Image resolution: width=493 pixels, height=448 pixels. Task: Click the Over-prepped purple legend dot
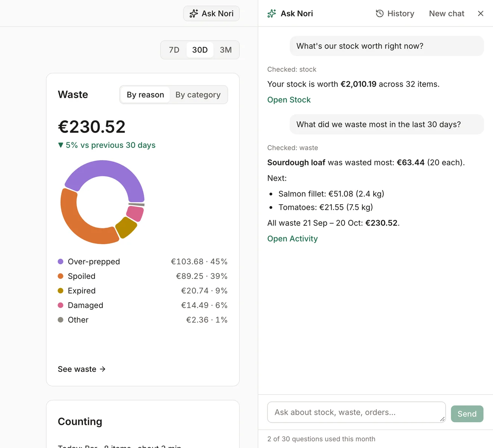pyautogui.click(x=61, y=261)
